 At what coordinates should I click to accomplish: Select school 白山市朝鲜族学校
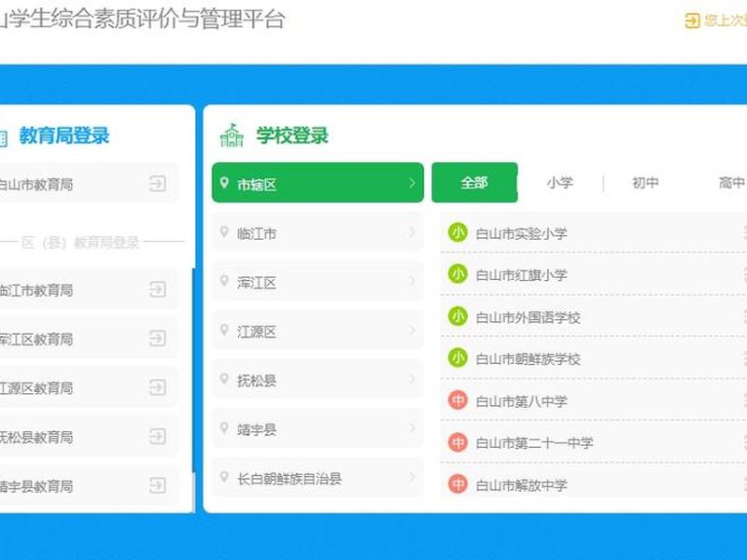pyautogui.click(x=594, y=358)
